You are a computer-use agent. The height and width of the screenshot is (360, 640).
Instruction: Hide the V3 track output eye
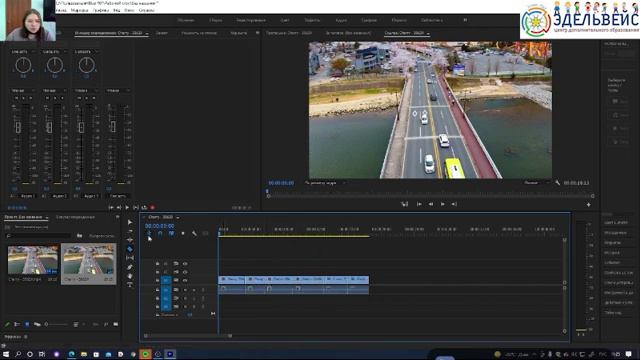point(185,264)
